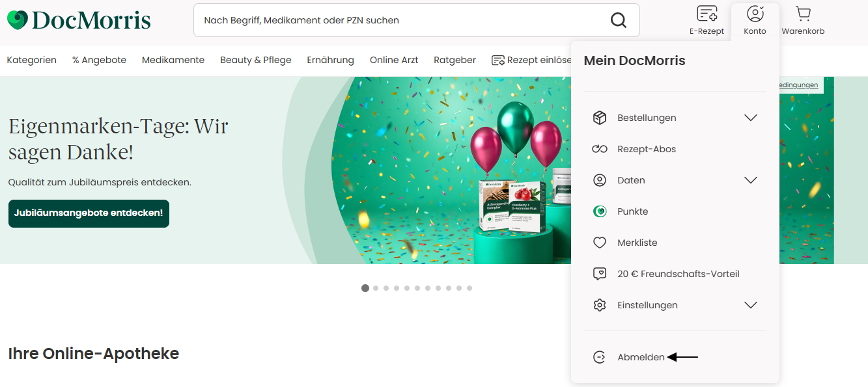Open the 20 € Freundschafts-Vorteil entry
Screen dimensions: 868x387
[x=679, y=274]
